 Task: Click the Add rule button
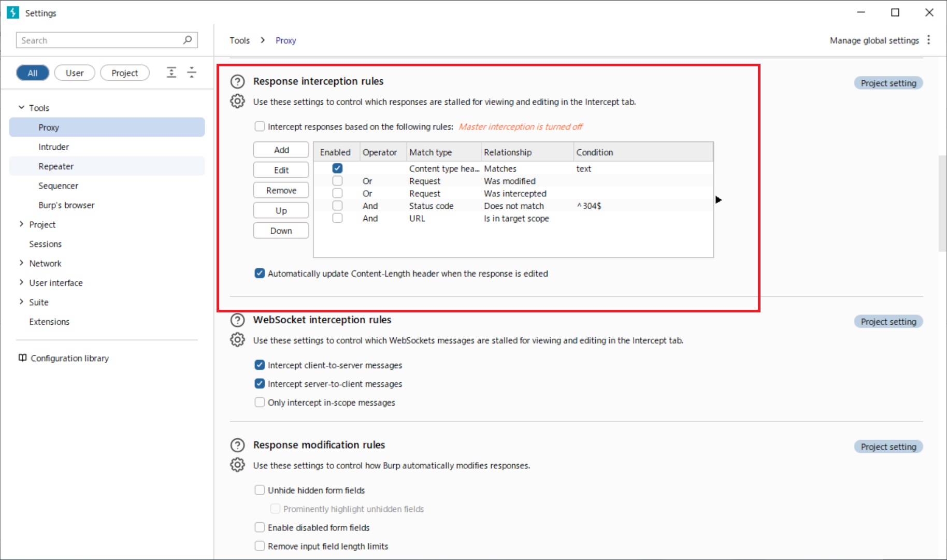point(281,150)
